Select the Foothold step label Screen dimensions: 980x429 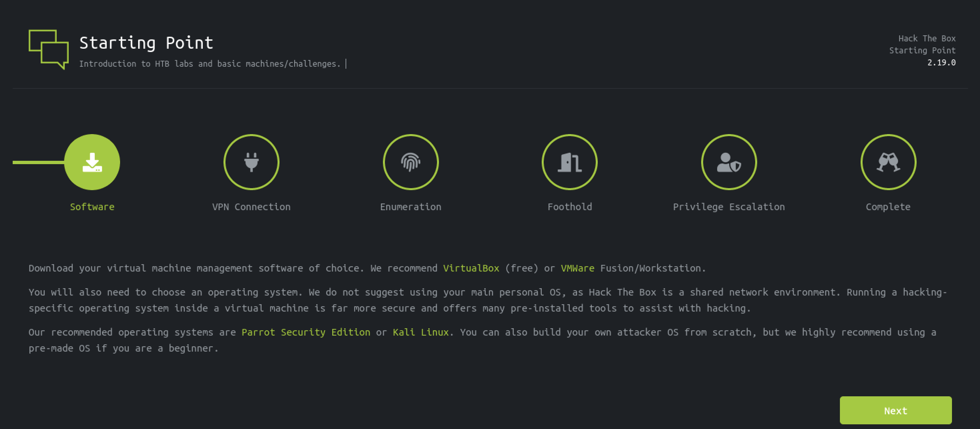(569, 207)
